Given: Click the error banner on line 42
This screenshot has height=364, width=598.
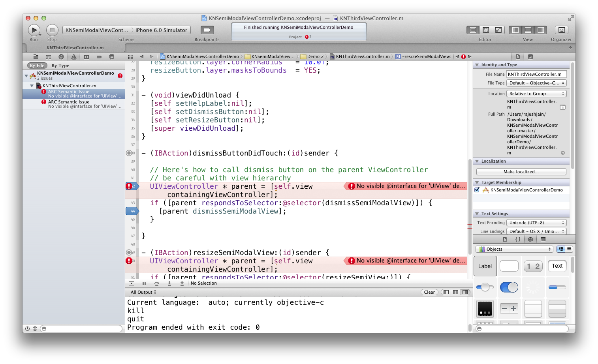Looking at the screenshot, I should coord(406,186).
